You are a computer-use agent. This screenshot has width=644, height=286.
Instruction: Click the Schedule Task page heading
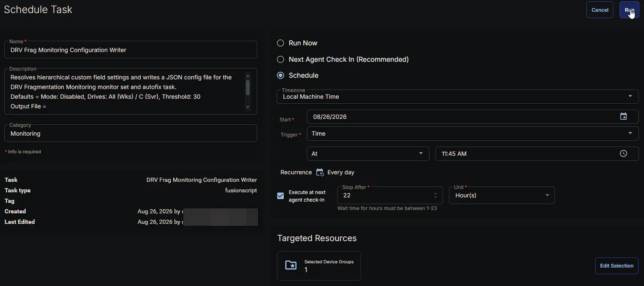point(38,9)
